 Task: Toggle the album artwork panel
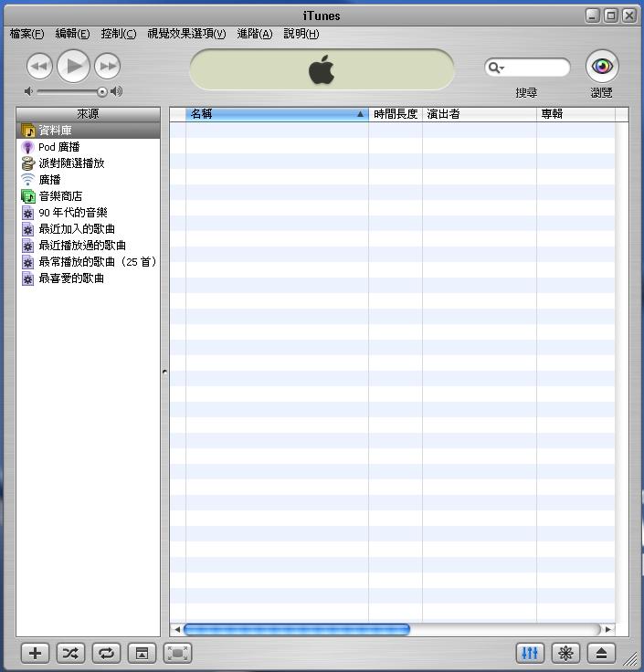pyautogui.click(x=142, y=653)
